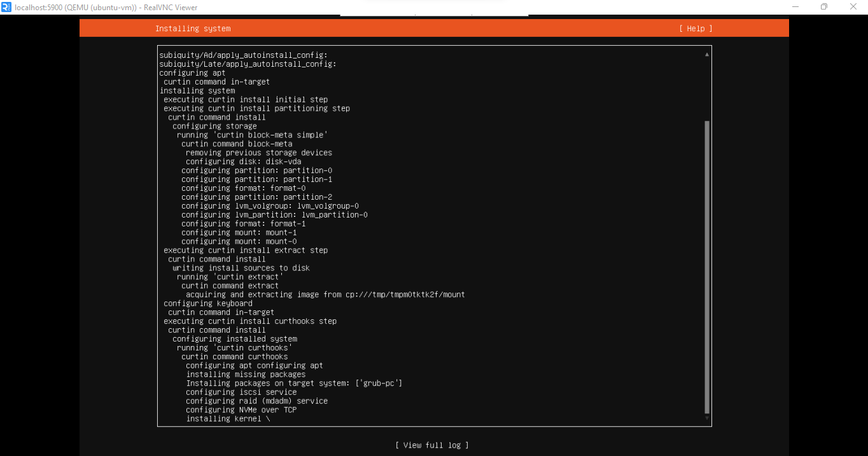
Task: Select the 'configuring storage' log line
Action: tap(214, 127)
